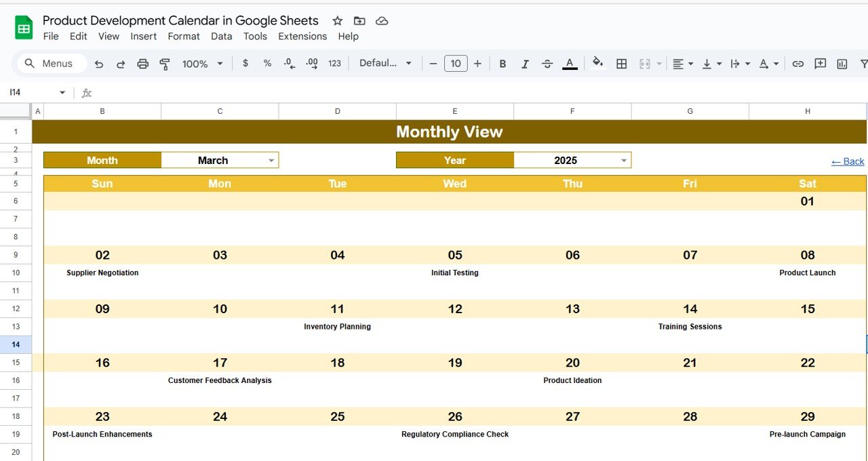Click the Insert link icon
The width and height of the screenshot is (868, 461).
click(798, 64)
